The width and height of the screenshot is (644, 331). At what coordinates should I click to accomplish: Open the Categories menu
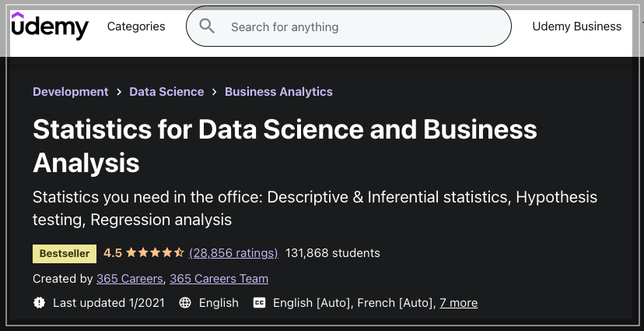pos(136,26)
